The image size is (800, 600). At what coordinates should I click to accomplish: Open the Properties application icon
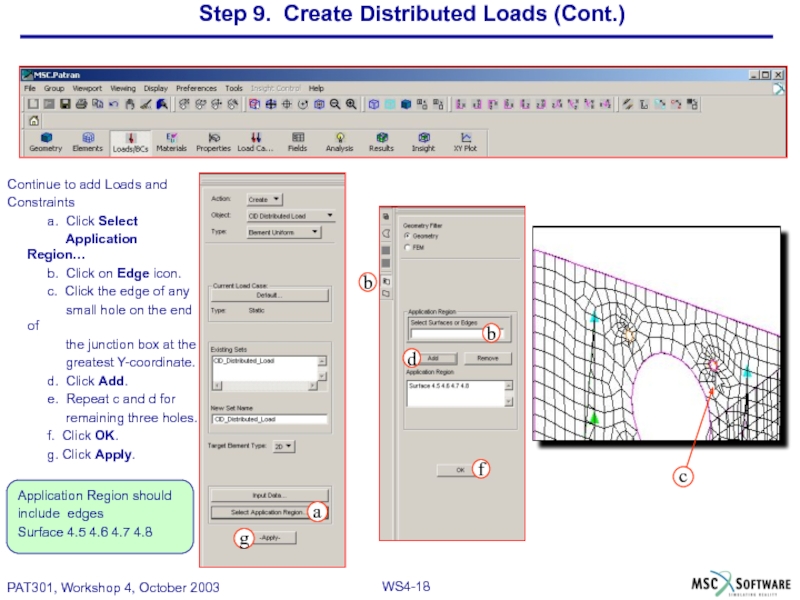point(213,141)
